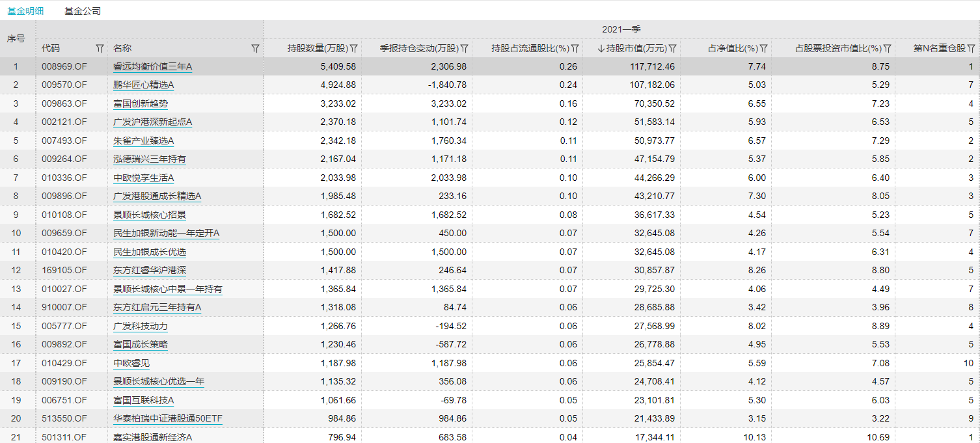Click filter icon of 占股票投资市值比(%) column
This screenshot has width=980, height=443.
click(x=888, y=48)
